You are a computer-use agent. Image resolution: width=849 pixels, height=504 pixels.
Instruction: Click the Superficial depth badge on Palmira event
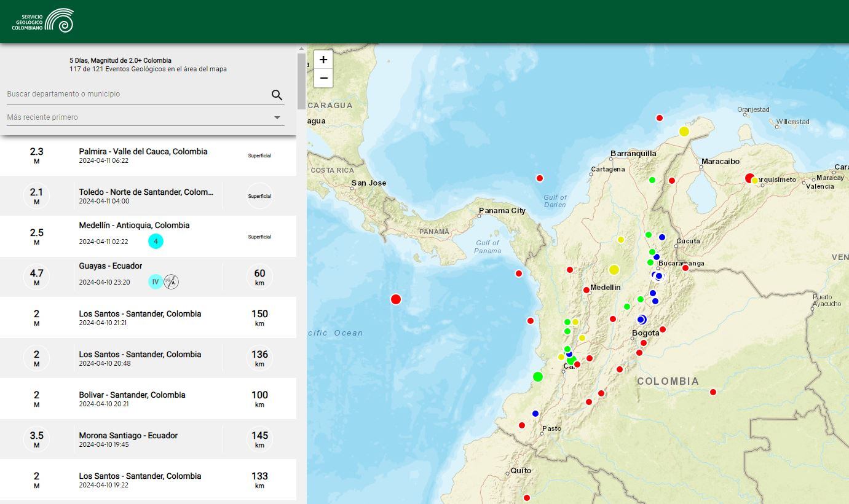tap(259, 155)
